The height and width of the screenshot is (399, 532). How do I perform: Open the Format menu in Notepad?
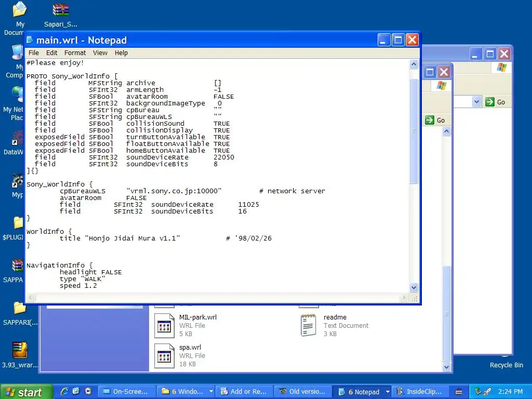click(75, 53)
